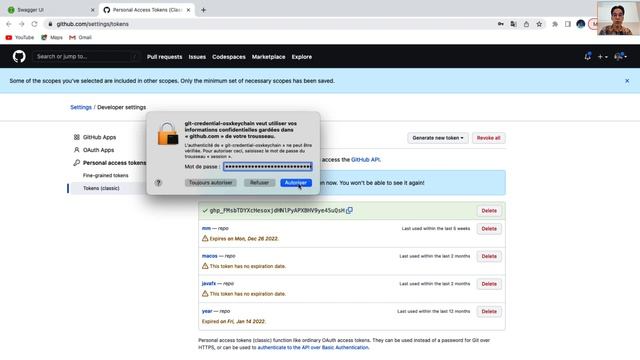This screenshot has height=360, width=640.
Task: Click the help question mark in keychain dialog
Action: (158, 182)
